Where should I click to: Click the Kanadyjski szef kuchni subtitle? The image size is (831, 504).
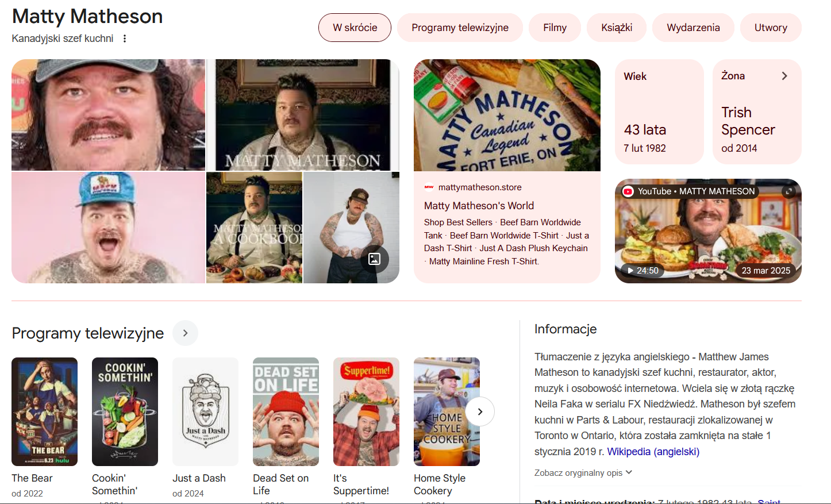[x=63, y=39]
